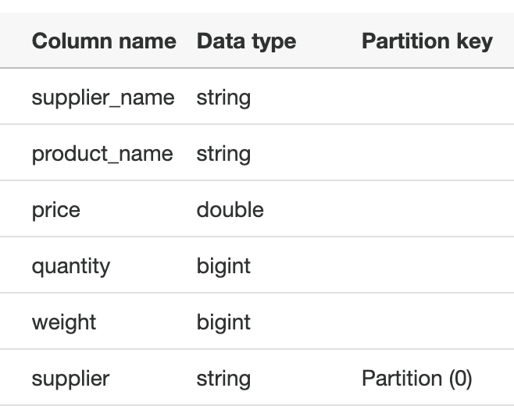
Task: Click the Column name header
Action: (104, 41)
